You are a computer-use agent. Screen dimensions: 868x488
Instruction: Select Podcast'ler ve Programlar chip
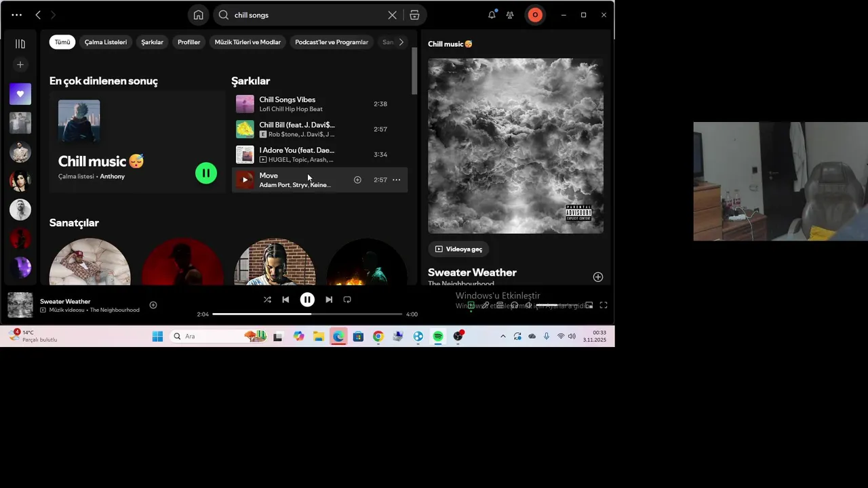pyautogui.click(x=332, y=42)
